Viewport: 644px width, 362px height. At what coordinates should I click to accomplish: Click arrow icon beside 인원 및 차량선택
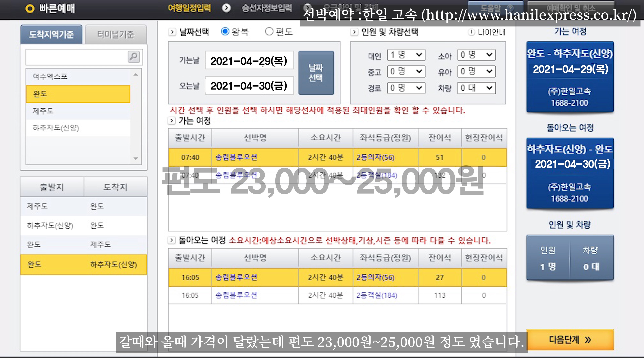pos(354,32)
